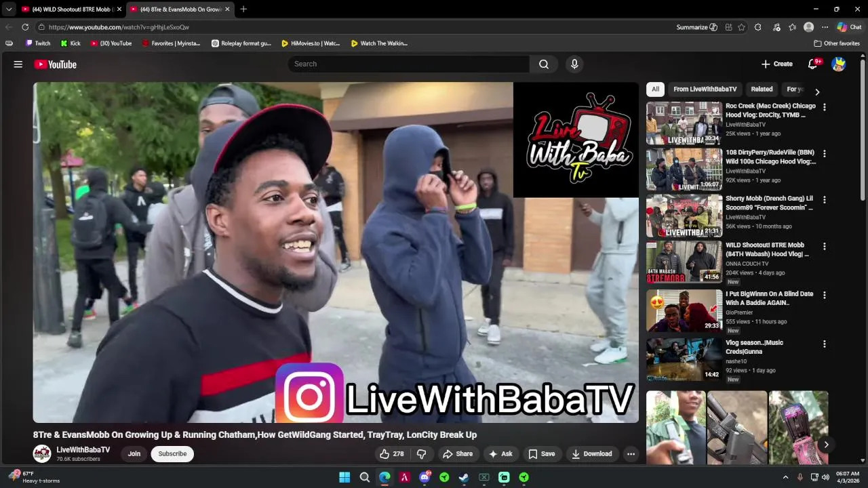
Task: Open the tab actions dropdown arrow
Action: tap(9, 9)
